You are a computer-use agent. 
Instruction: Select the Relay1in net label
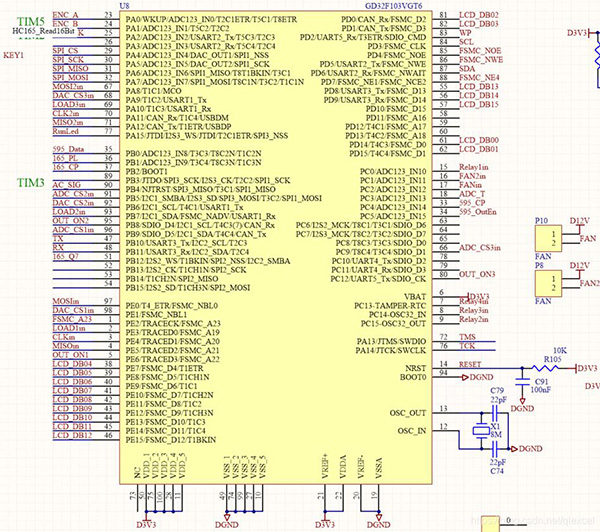tap(474, 167)
